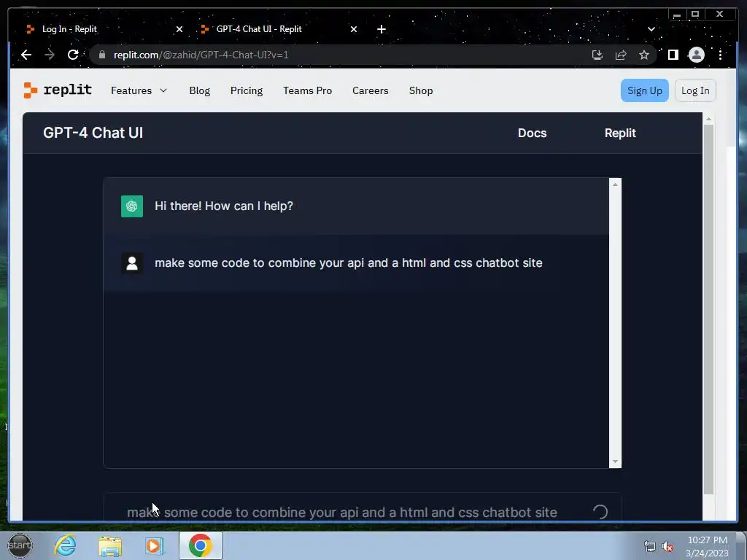Click the user avatar icon beside the message
The image size is (747, 560).
132,262
